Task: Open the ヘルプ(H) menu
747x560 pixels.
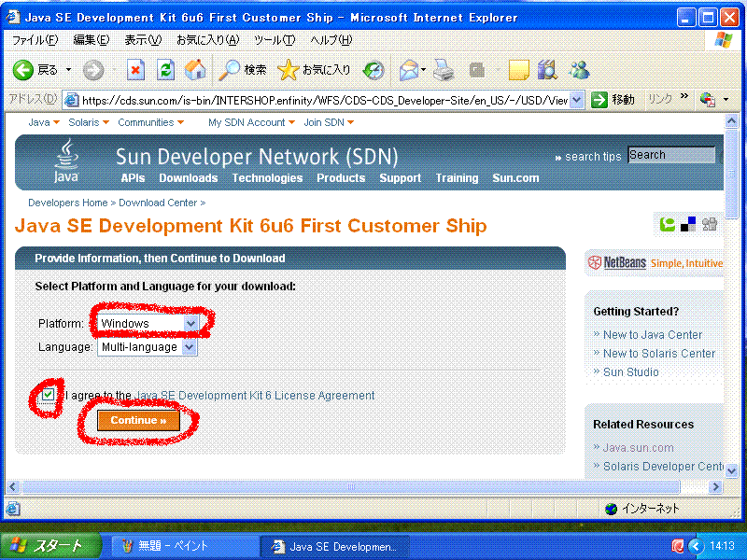Action: pos(331,40)
